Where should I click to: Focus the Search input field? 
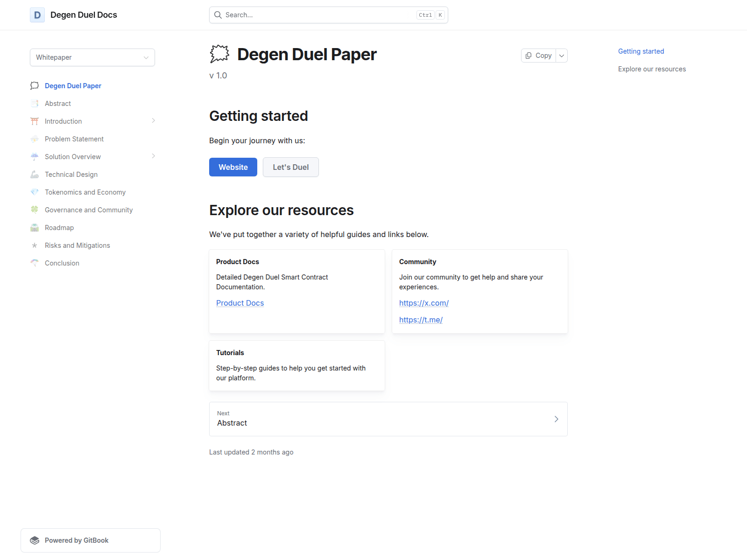pyautogui.click(x=320, y=15)
